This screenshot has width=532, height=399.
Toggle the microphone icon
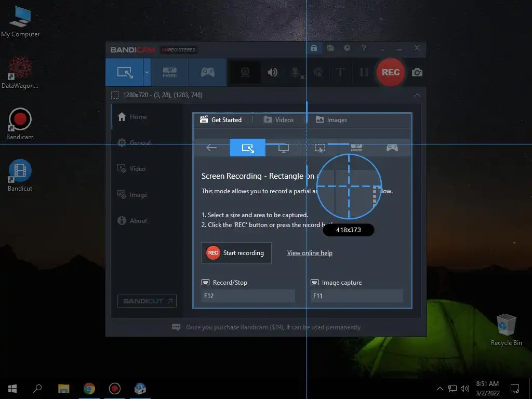pos(296,72)
